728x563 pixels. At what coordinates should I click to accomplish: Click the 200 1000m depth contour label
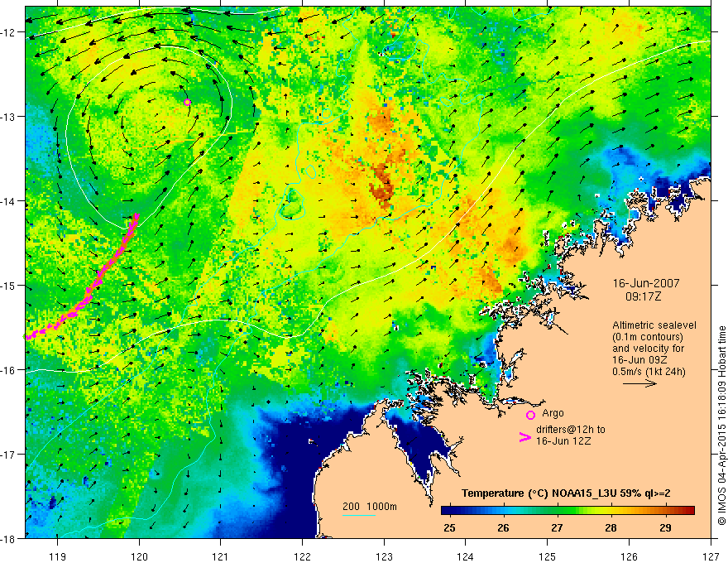pyautogui.click(x=370, y=507)
